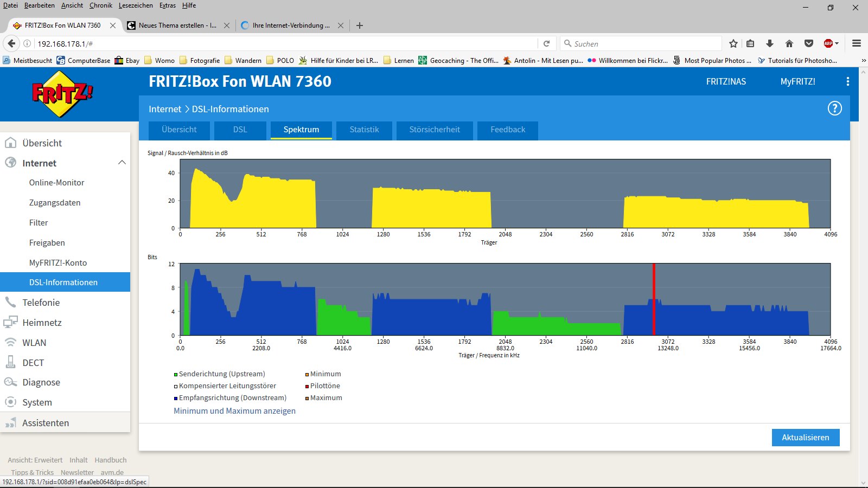Open the Firefox hamburger menu
868x488 pixels.
point(857,44)
